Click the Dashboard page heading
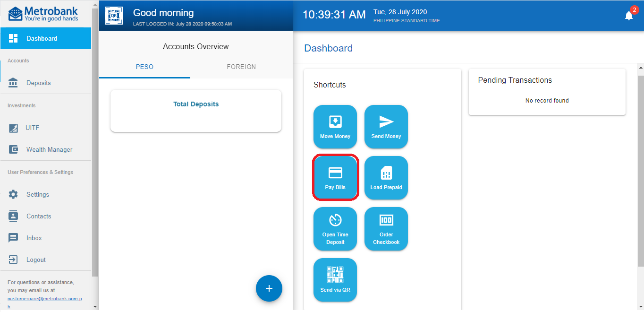644x312 pixels. click(x=328, y=48)
